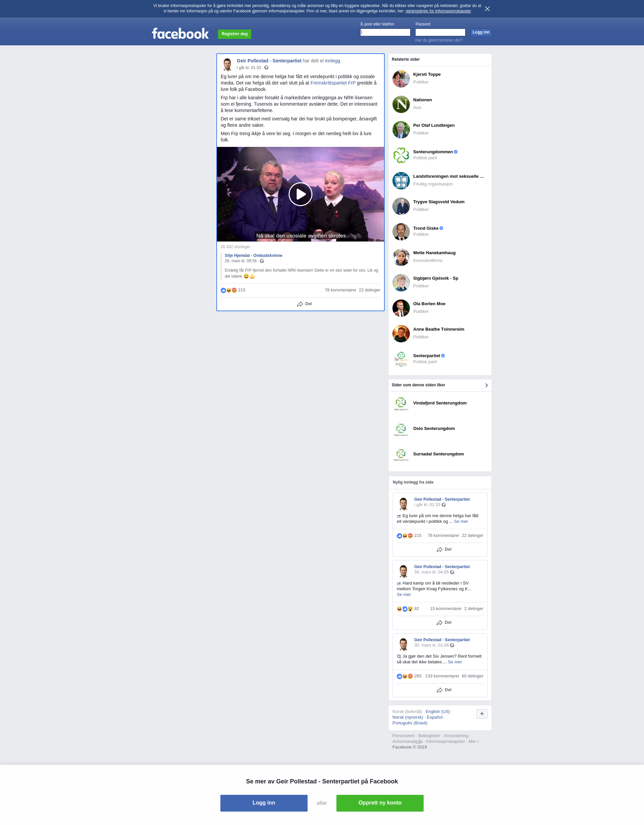The width and height of the screenshot is (644, 825).
Task: Expand 'Se mer' on Siv Jensen post
Action: (x=455, y=662)
